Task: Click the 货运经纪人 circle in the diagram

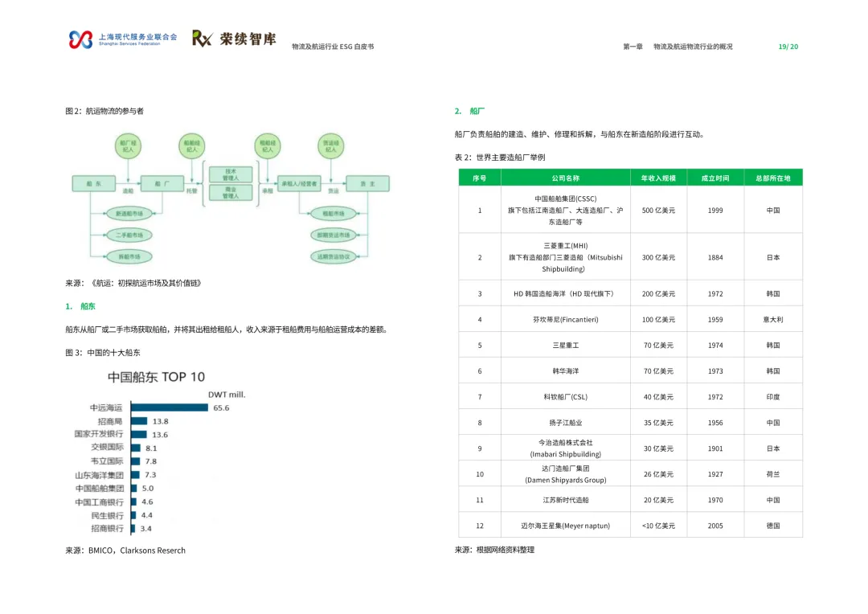Action: tap(331, 146)
